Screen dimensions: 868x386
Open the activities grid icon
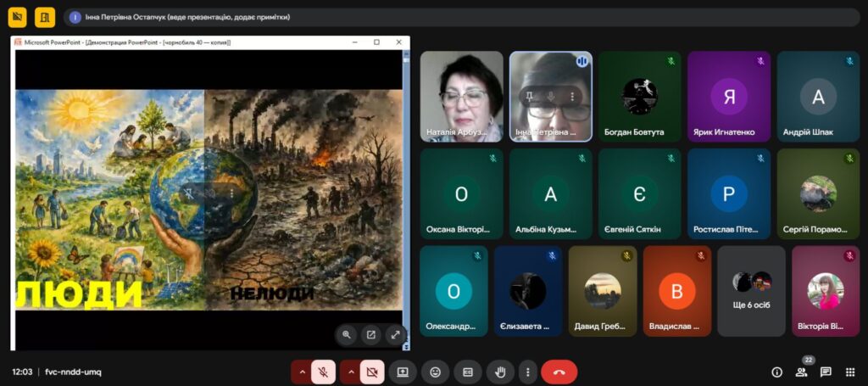(x=850, y=372)
